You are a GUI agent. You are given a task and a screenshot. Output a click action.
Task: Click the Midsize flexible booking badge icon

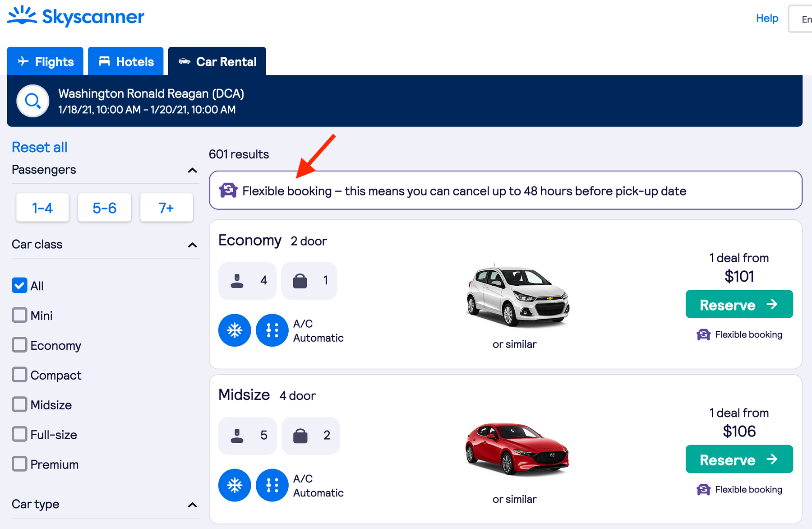tap(704, 489)
